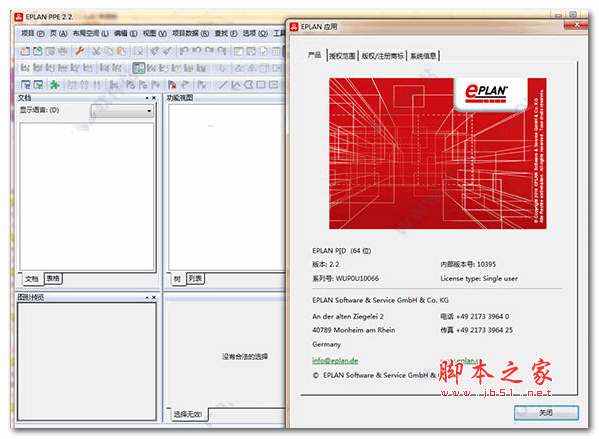Viewport: 599px width, 439px height.
Task: Open the info@eplan.de email link
Action: point(335,360)
